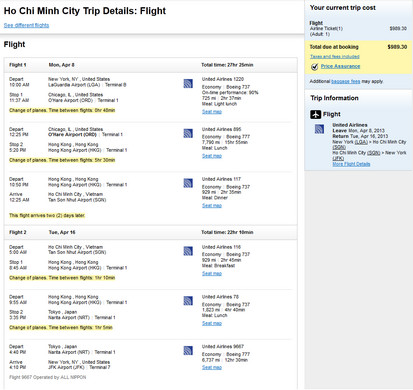Open seat map for United Airlines 1220

pyautogui.click(x=212, y=112)
